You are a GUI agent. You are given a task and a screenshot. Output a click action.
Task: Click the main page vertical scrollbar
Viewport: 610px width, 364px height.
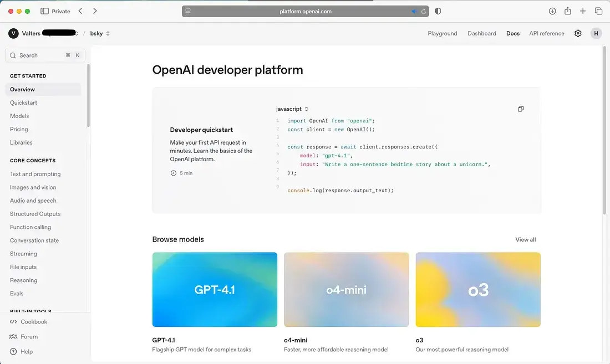click(x=604, y=130)
